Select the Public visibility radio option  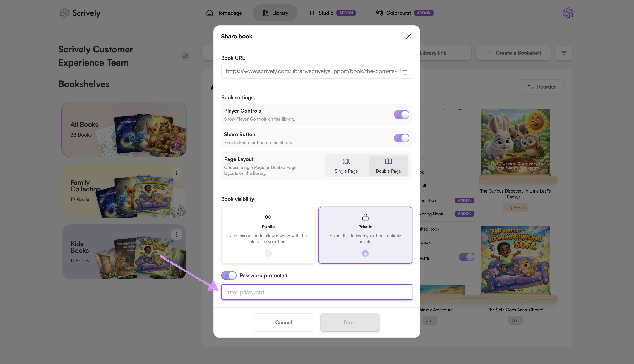pyautogui.click(x=268, y=253)
